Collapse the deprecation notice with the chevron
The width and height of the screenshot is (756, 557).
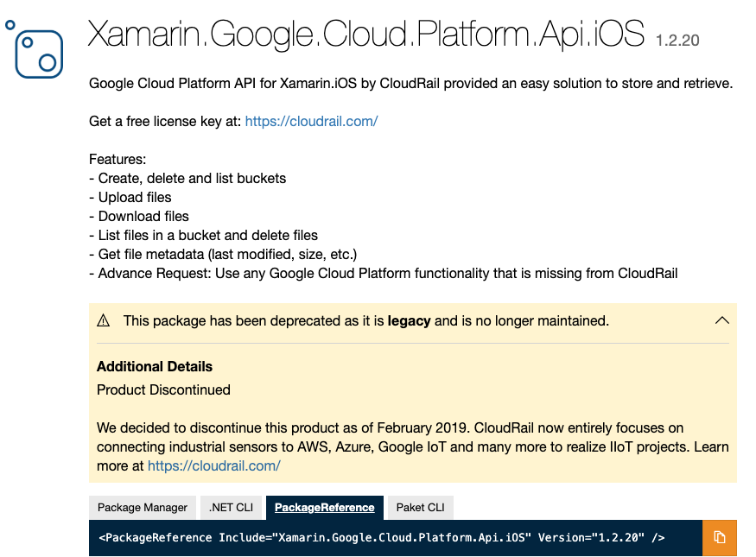click(722, 320)
